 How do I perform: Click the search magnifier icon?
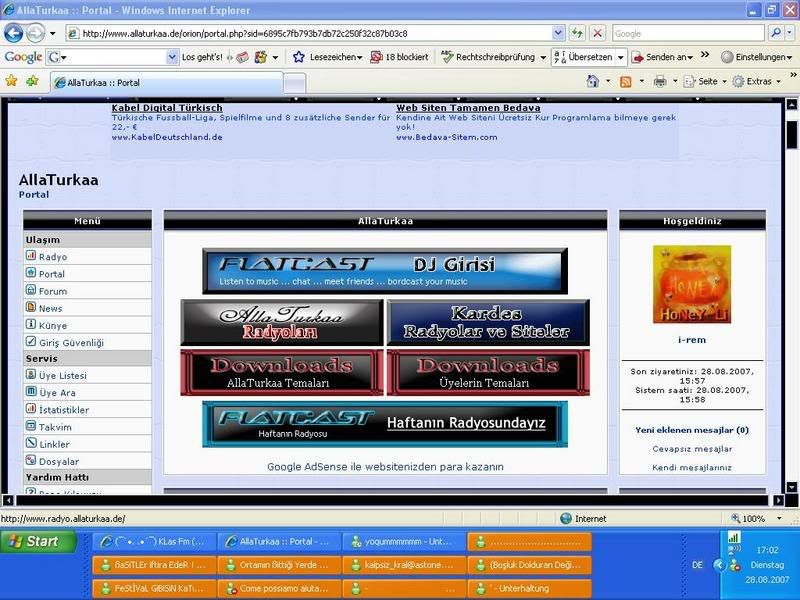[777, 33]
